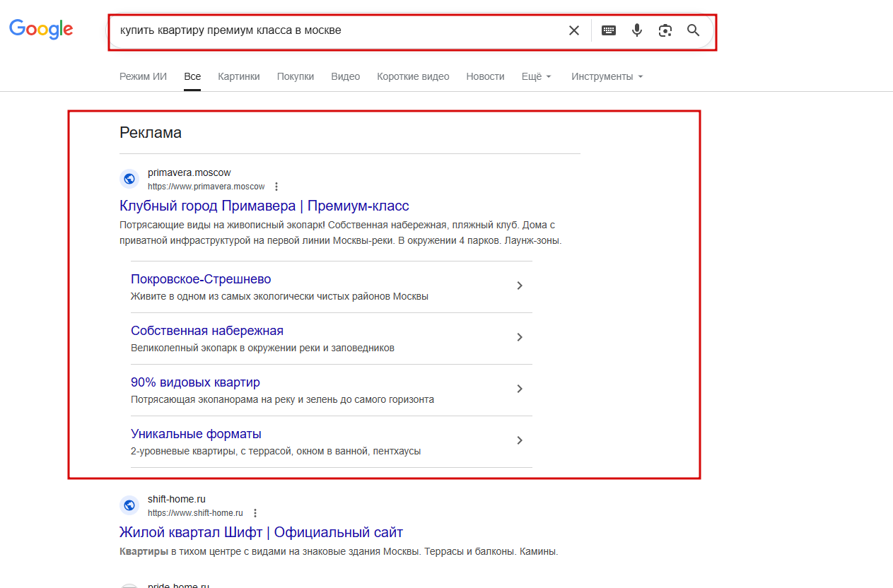
Task: Open three-dot menu next to shift-home.ru URL
Action: pyautogui.click(x=255, y=513)
